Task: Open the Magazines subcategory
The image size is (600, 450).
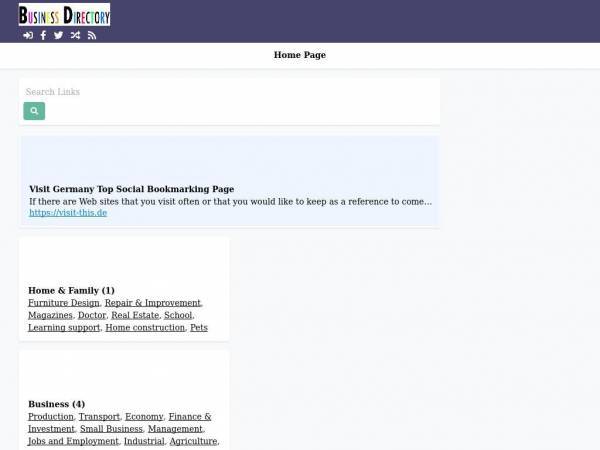Action: [x=50, y=315]
